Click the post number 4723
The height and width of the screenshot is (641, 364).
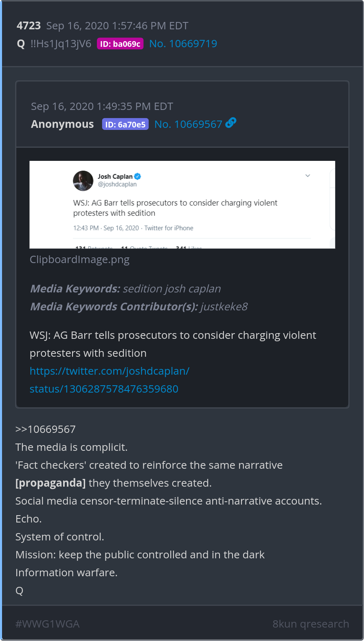tap(29, 26)
